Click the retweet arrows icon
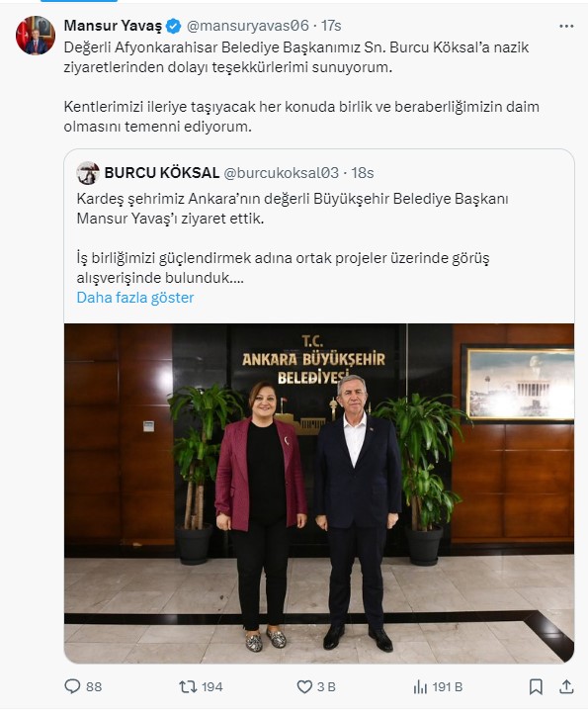This screenshot has height=716, width=588. click(188, 686)
